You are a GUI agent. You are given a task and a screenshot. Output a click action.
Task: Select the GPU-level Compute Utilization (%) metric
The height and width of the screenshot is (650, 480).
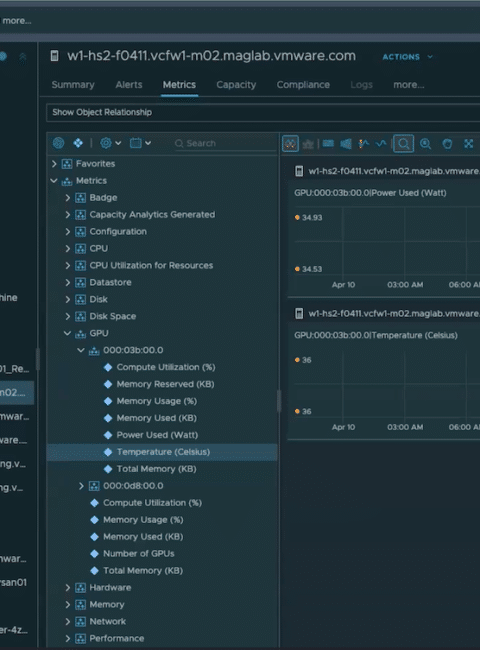click(152, 503)
